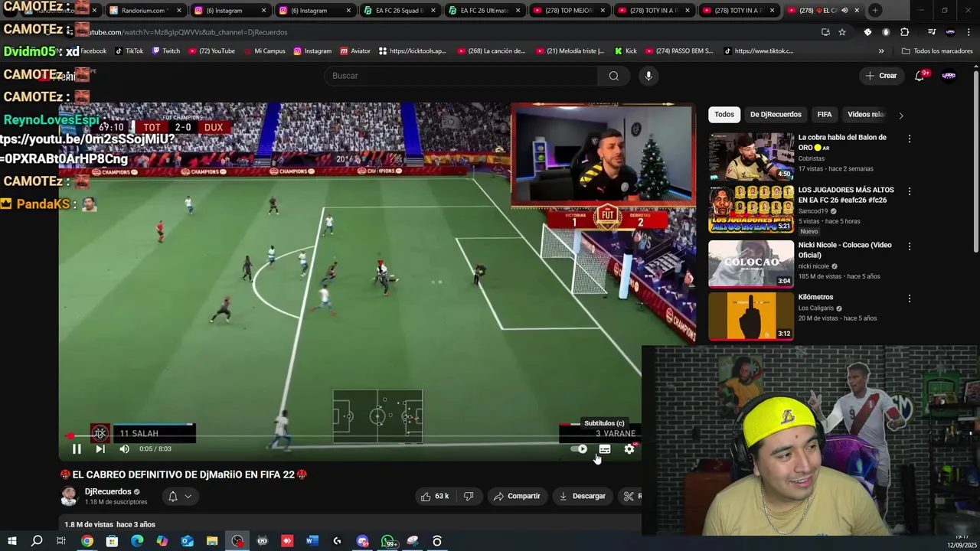
Task: Show more filter chips with the arrow
Action: click(900, 116)
